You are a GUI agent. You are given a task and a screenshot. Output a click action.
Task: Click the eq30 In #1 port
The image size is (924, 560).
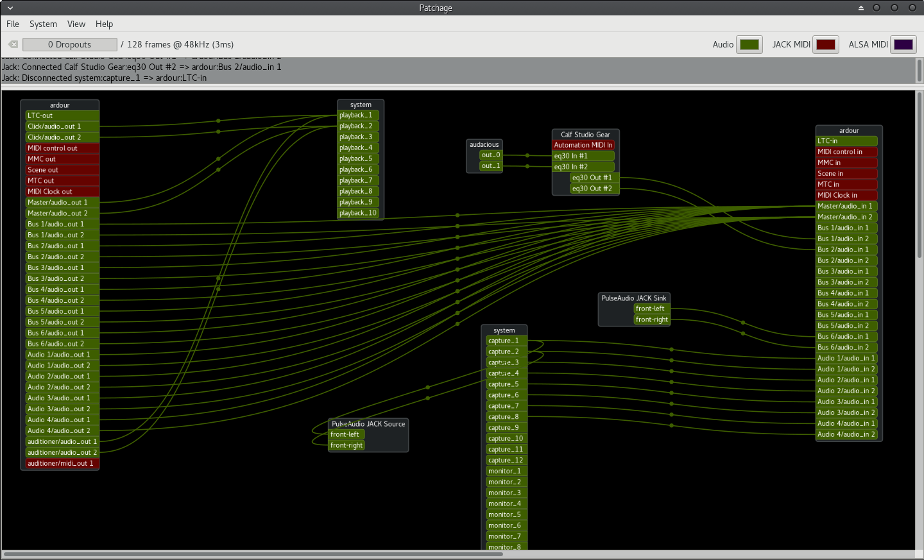[x=583, y=156]
